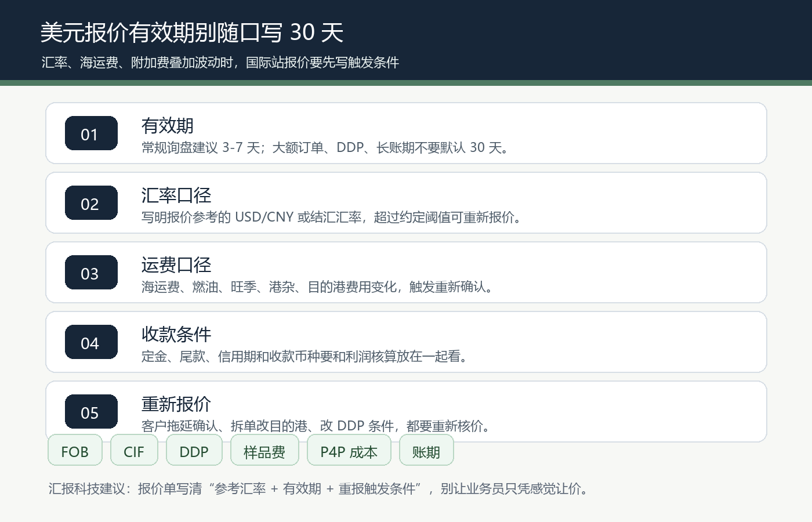Click text mentioning USD/CNY 或结汇汇率
This screenshot has height=522, width=812.
331,217
